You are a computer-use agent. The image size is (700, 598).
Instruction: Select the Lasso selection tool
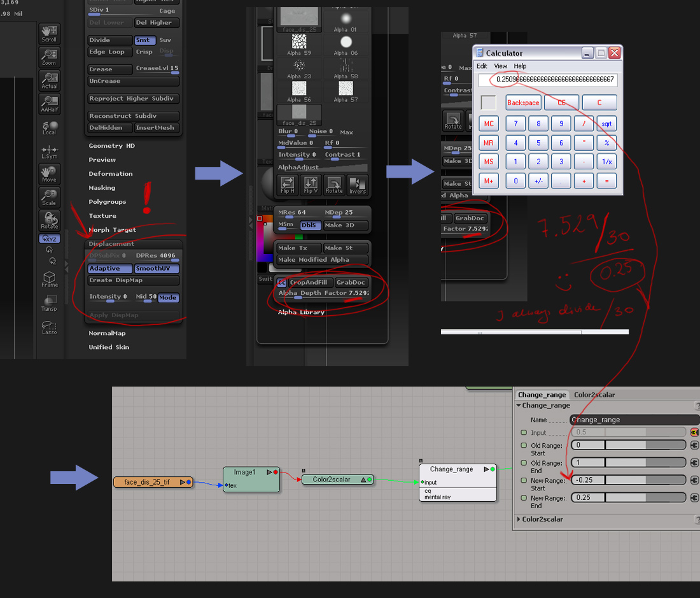click(49, 327)
